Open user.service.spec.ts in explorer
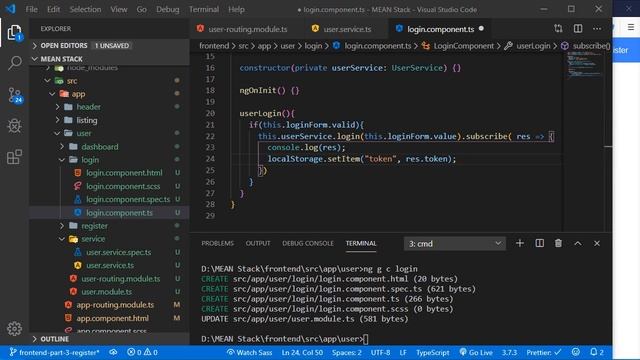This screenshot has width=640, height=360. 109,252
